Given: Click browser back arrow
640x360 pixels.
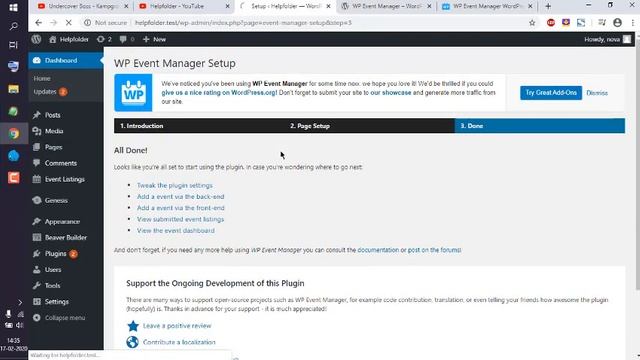Looking at the screenshot, I should [38, 23].
